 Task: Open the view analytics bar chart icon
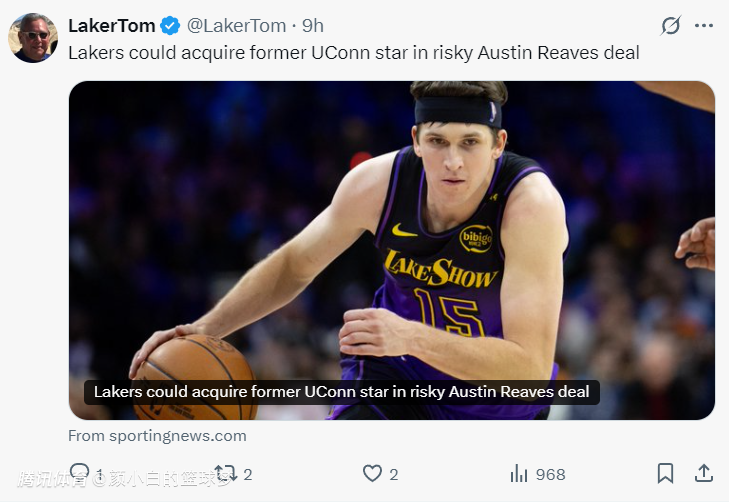point(519,474)
